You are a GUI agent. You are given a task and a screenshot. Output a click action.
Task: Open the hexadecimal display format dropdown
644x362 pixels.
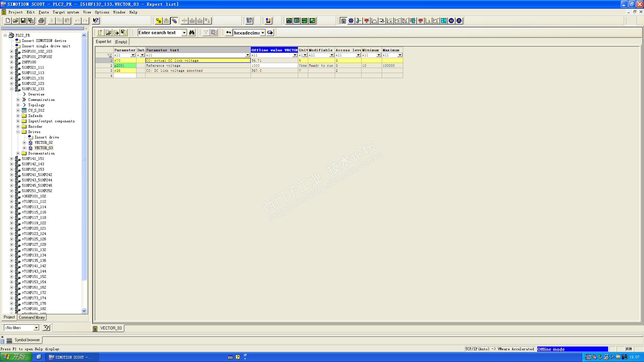coord(263,33)
